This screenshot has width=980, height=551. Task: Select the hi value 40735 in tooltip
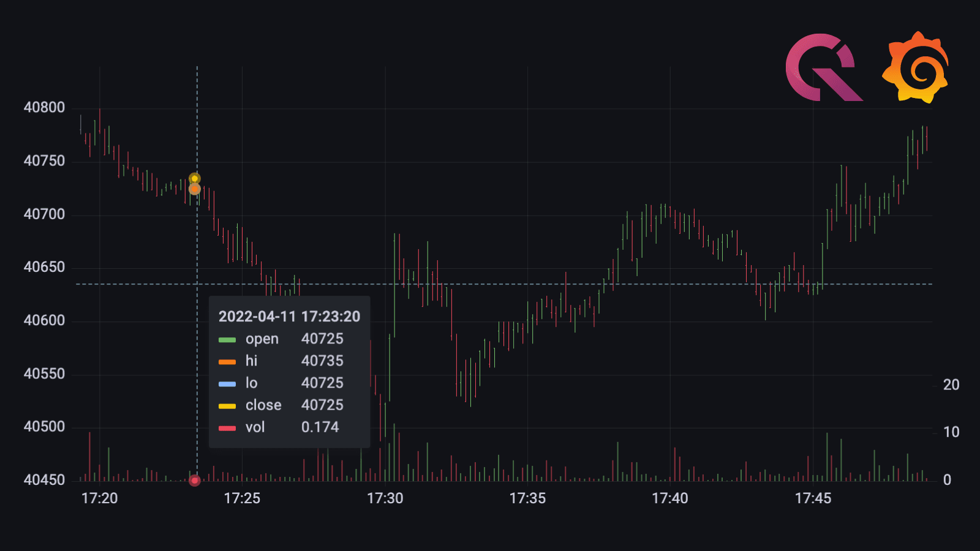click(x=322, y=361)
